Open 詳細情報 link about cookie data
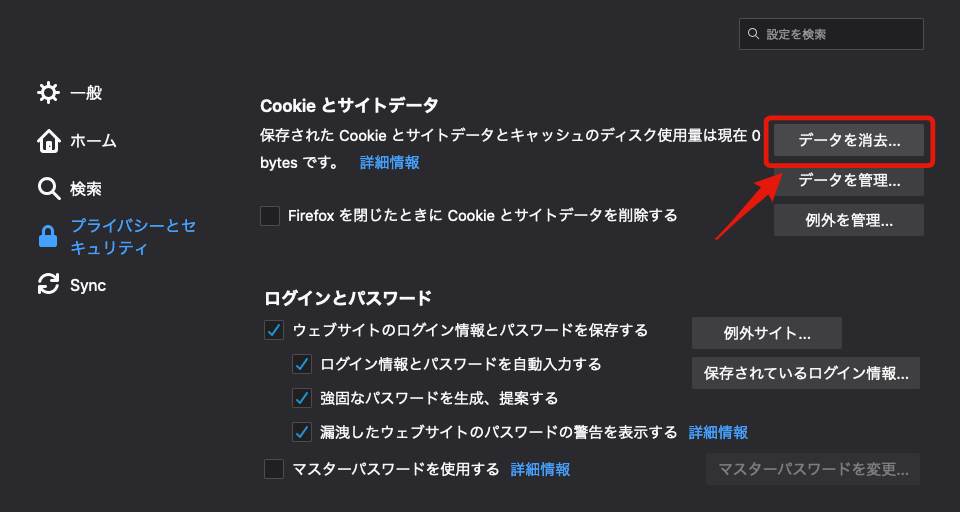Screen dimensions: 960x512 click(390, 162)
